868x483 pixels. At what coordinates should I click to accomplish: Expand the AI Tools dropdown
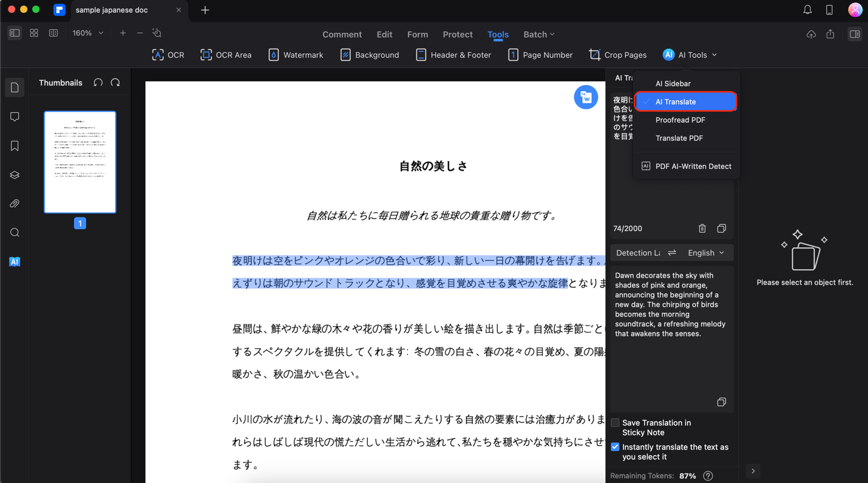pos(690,55)
